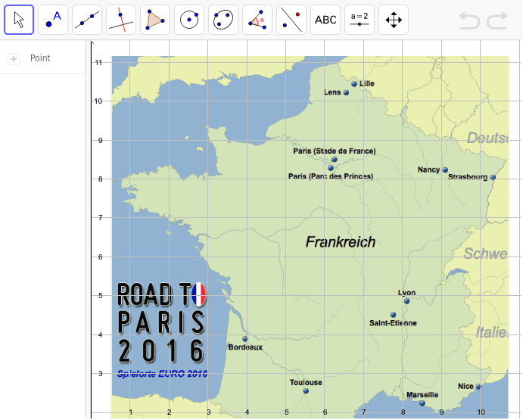Viewport: 523px width, 420px height.
Task: Click the 'Lille' label text
Action: 367,84
